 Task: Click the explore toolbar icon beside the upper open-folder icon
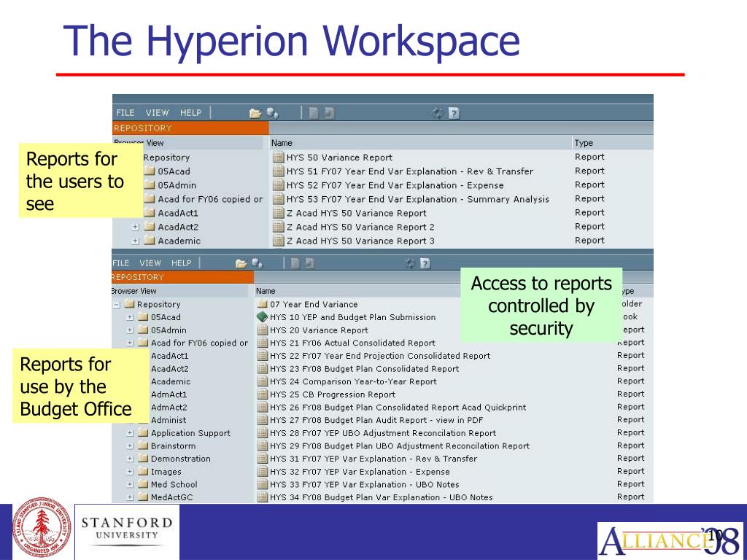273,113
